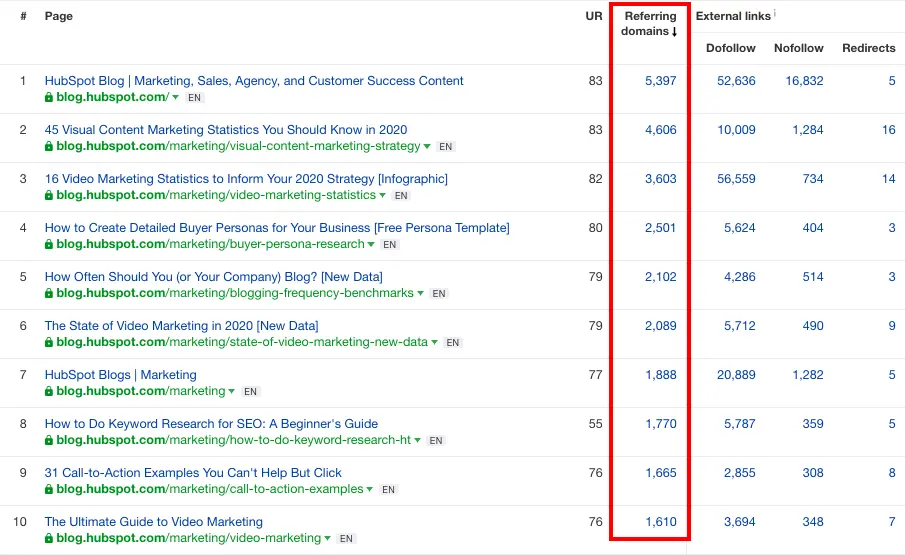Click referring domains value 1,888
This screenshot has width=905, height=555.
click(x=660, y=375)
